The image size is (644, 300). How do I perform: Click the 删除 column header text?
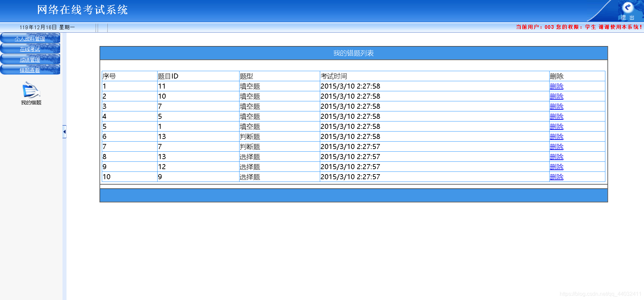pos(556,76)
